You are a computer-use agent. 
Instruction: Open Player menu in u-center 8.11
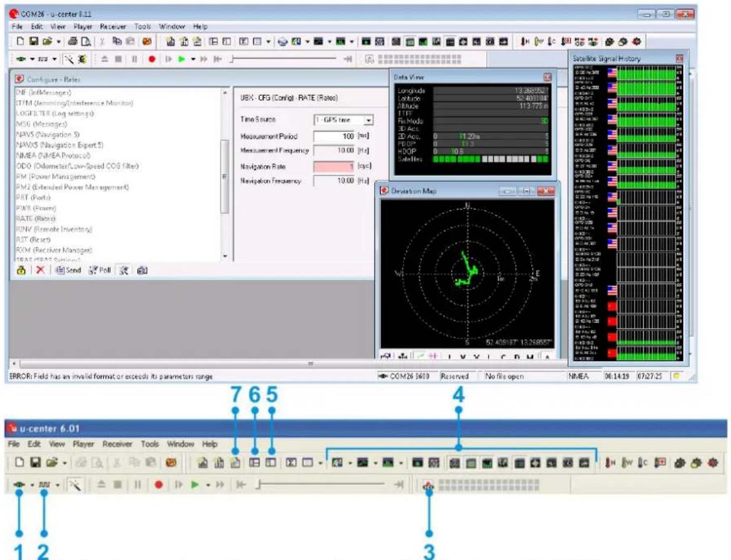(82, 26)
